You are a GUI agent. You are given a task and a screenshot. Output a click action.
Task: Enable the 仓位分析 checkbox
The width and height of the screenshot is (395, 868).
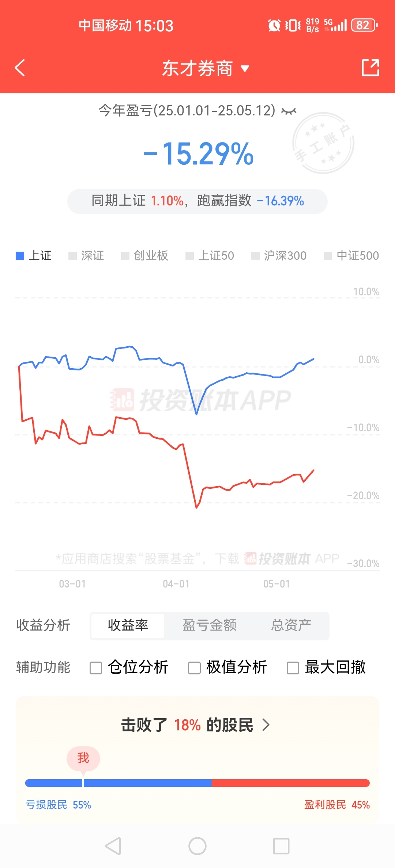96,668
